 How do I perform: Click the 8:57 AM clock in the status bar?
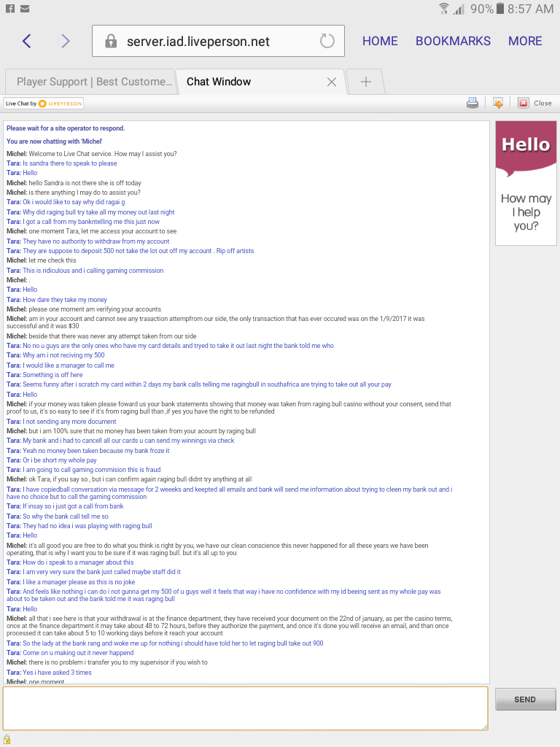pyautogui.click(x=530, y=9)
